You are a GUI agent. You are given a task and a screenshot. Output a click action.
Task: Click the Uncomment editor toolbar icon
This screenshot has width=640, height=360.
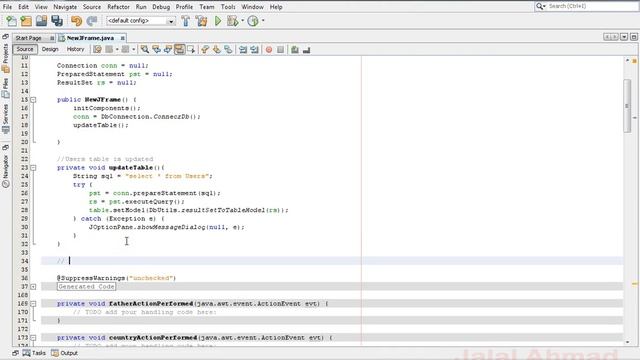pos(307,49)
